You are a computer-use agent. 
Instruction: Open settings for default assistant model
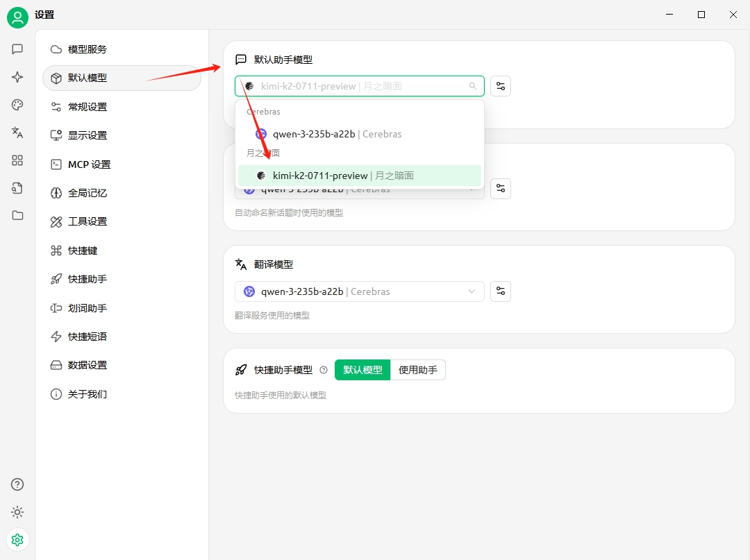click(x=501, y=86)
